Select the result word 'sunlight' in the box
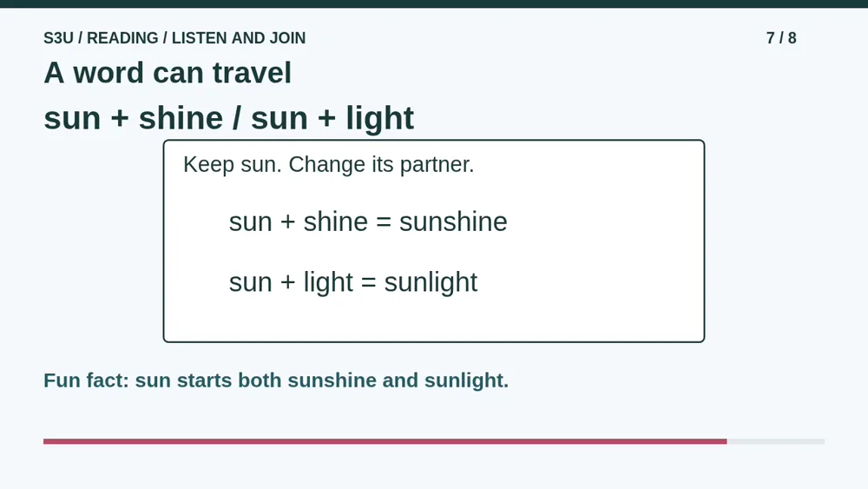Screen dimensions: 868x489 pos(431,282)
